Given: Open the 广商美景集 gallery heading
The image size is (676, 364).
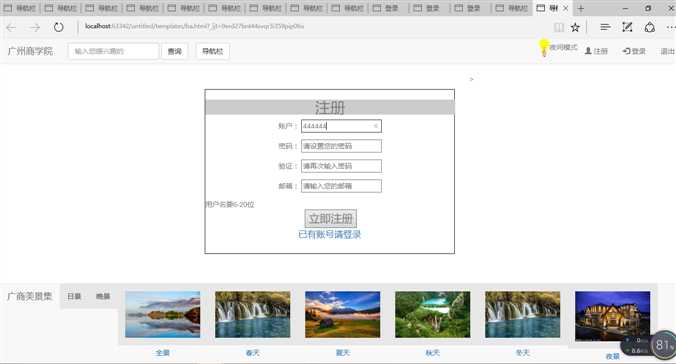Looking at the screenshot, I should (29, 296).
